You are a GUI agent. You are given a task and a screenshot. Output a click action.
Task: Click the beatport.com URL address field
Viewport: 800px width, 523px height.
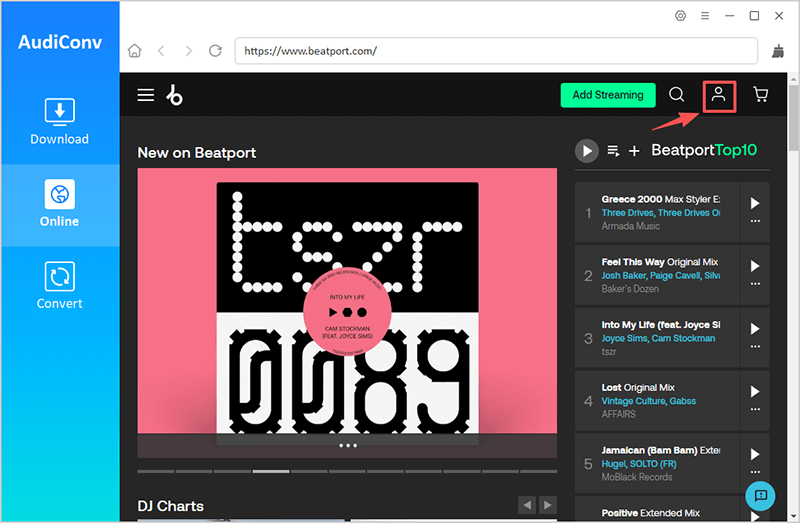pyautogui.click(x=496, y=51)
